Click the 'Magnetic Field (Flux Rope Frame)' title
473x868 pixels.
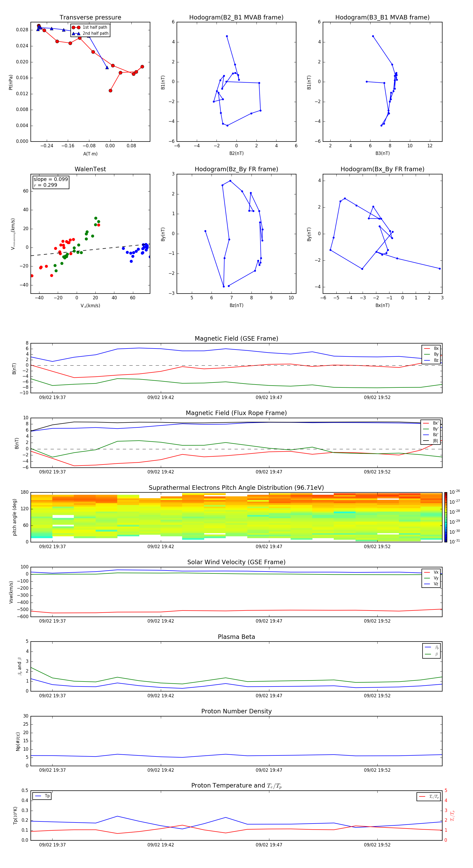(236, 413)
